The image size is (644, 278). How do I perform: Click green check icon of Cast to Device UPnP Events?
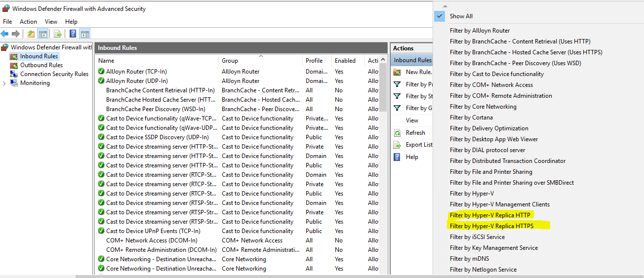pyautogui.click(x=101, y=231)
